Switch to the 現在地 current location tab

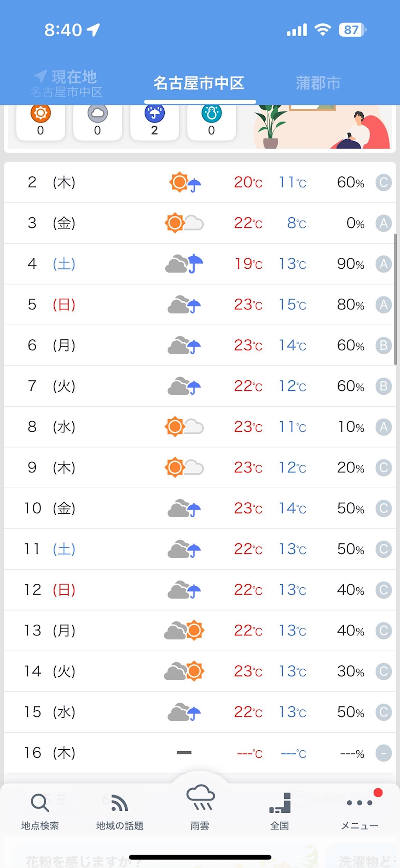pos(67,83)
